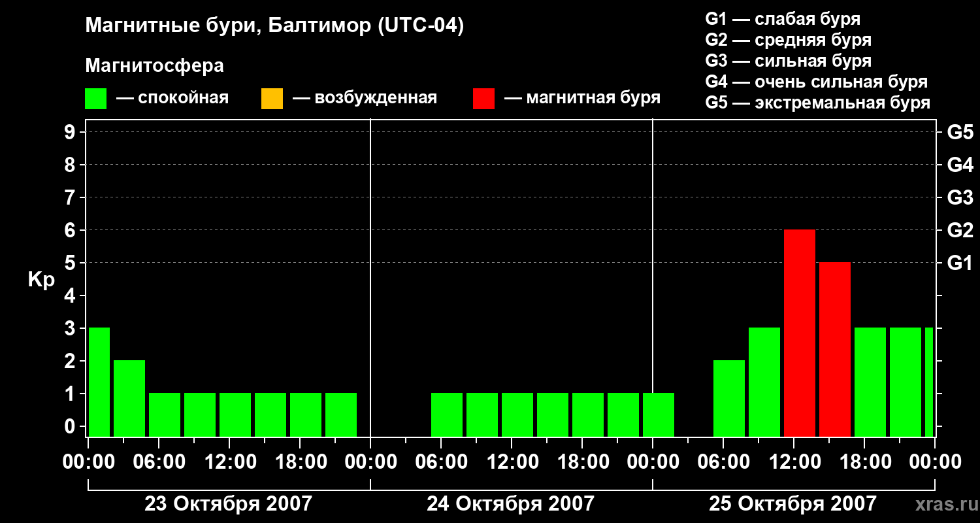This screenshot has height=523, width=980.
Task: Click the 'G2' label on the right axis
Action: point(960,231)
